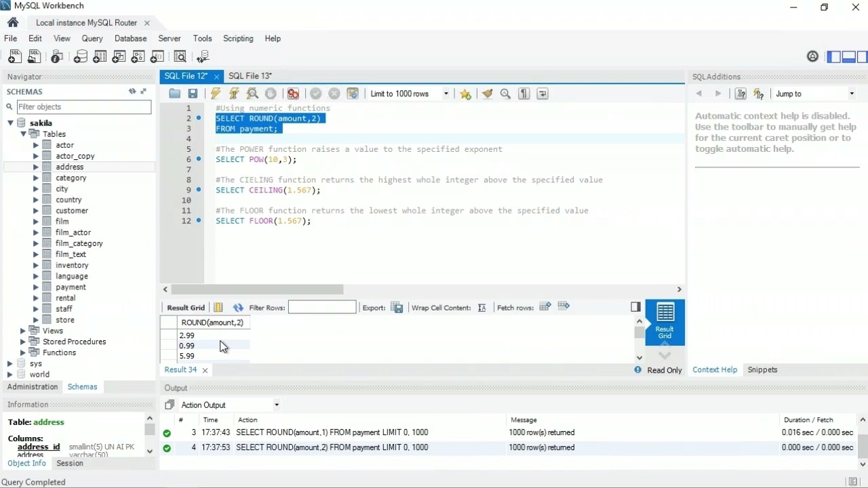868x488 pixels.
Task: Expand the world schema
Action: (10, 374)
